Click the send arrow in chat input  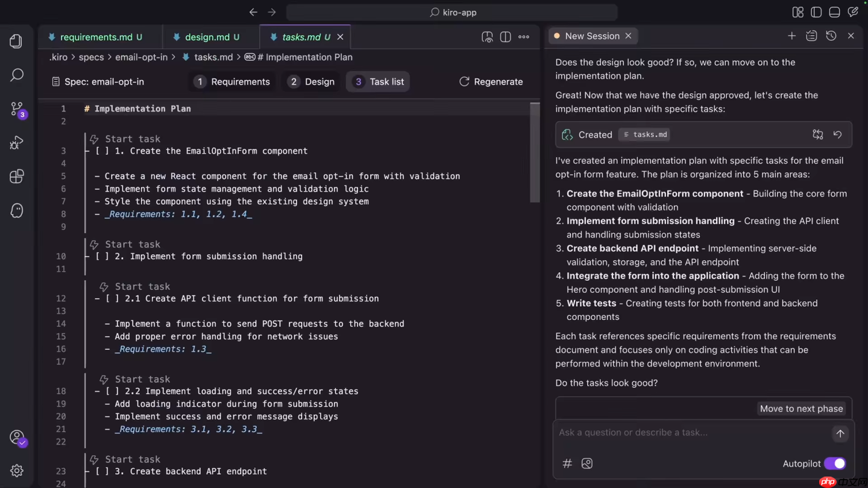point(840,433)
